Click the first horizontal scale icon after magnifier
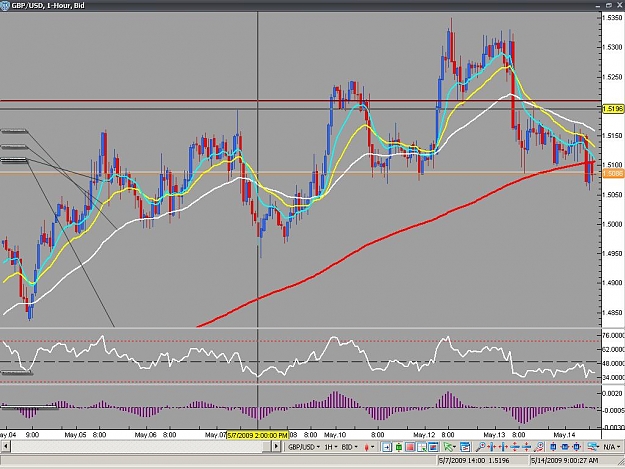 [x=492, y=447]
